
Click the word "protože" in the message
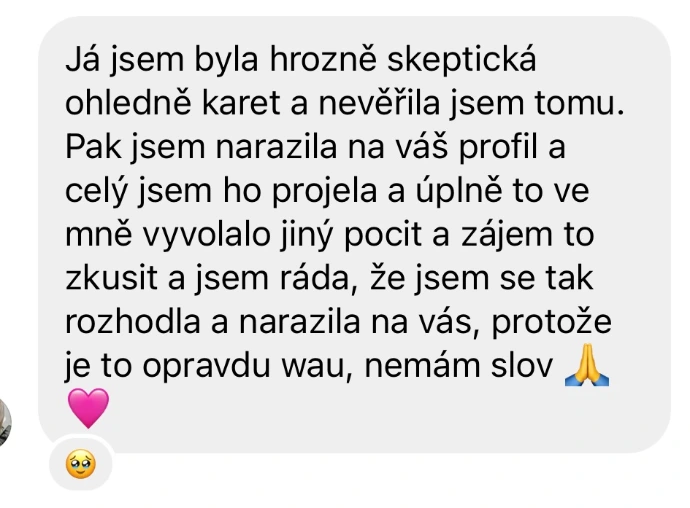[x=551, y=324]
